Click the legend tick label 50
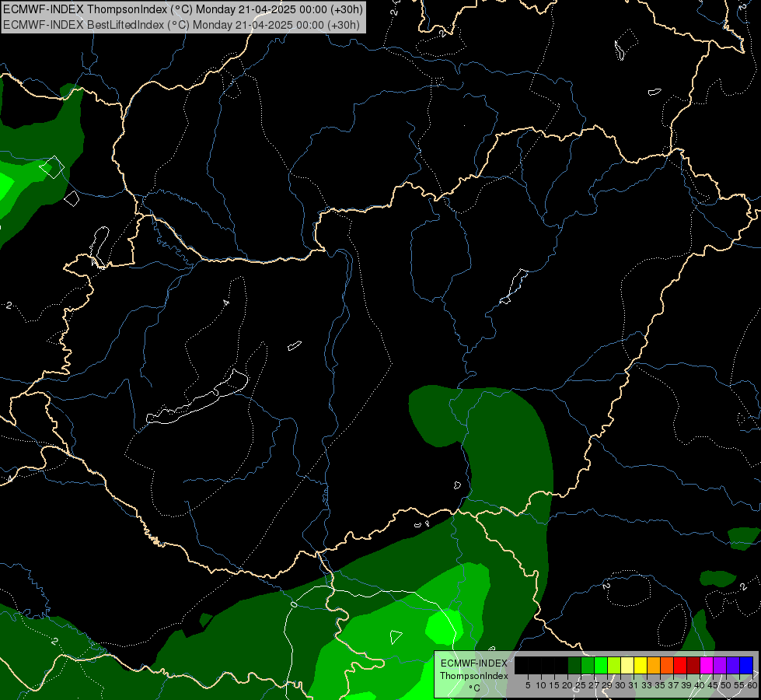Viewport: 761px width, 700px height. [x=726, y=685]
